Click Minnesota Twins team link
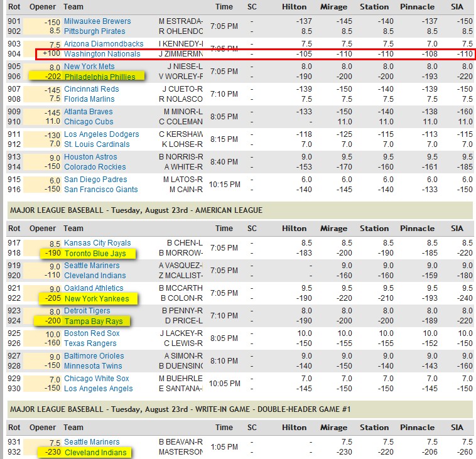The image size is (476, 459). (93, 366)
